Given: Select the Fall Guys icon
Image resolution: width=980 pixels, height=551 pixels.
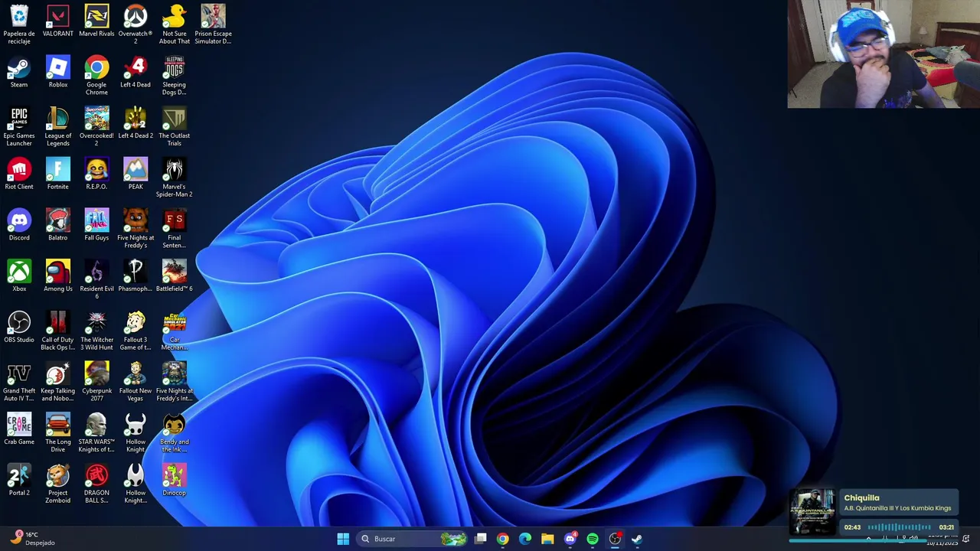Looking at the screenshot, I should [x=96, y=225].
